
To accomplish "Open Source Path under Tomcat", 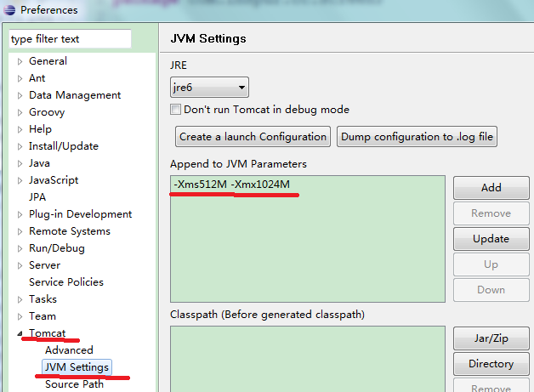I will tap(74, 384).
